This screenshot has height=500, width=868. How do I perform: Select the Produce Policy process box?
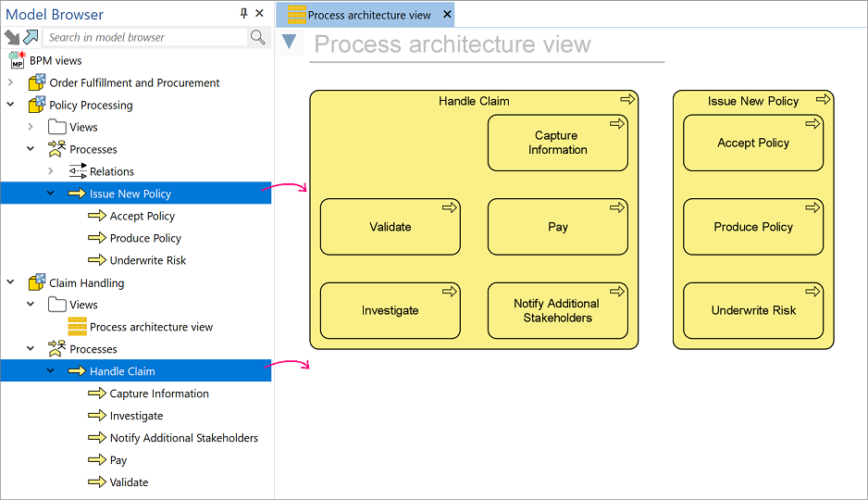[x=752, y=227]
